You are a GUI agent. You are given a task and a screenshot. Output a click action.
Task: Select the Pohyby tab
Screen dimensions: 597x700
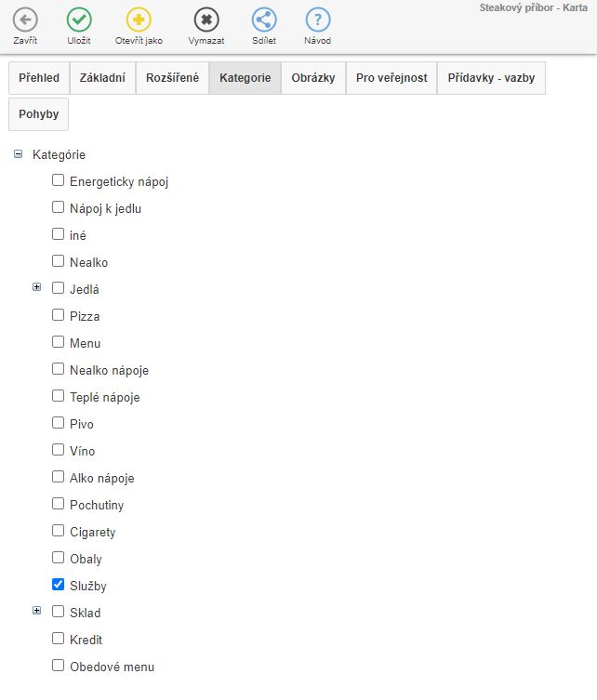[38, 113]
